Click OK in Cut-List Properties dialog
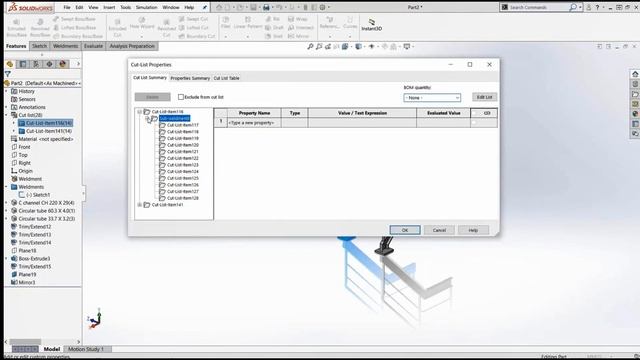This screenshot has height=360, width=640. click(x=405, y=230)
